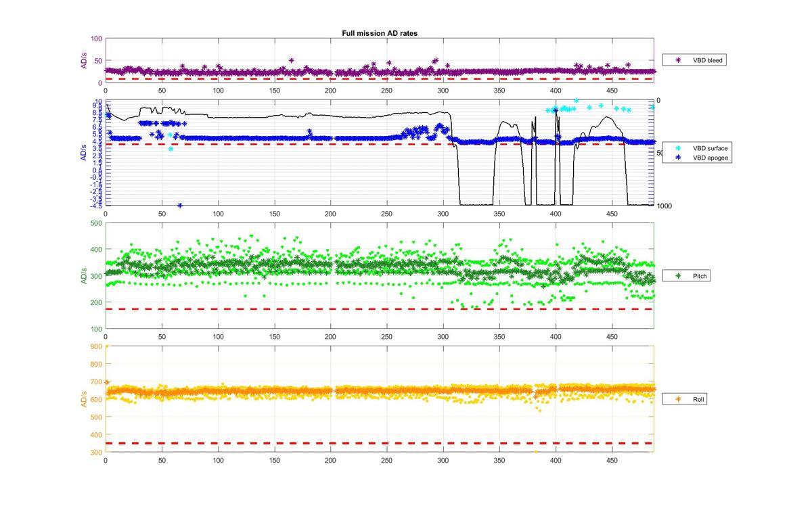Click the blue outlier point at -4.5 in VBD plot
Image resolution: width=812 pixels, height=508 pixels.
(180, 205)
